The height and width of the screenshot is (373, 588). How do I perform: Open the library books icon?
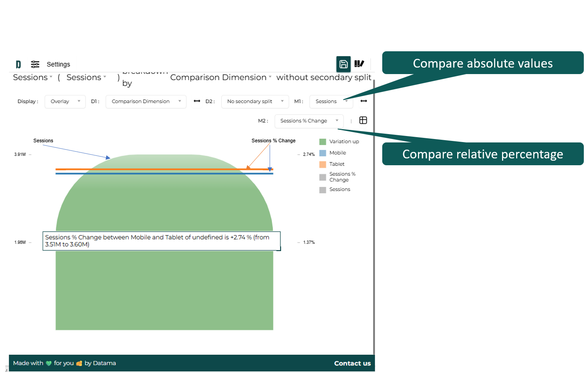tap(359, 64)
